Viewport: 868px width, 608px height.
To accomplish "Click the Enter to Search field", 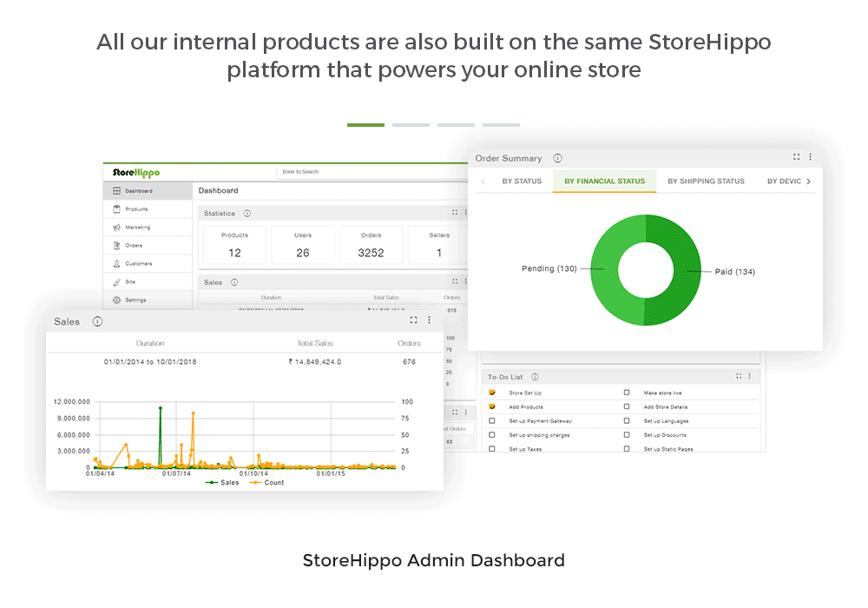I will 372,172.
